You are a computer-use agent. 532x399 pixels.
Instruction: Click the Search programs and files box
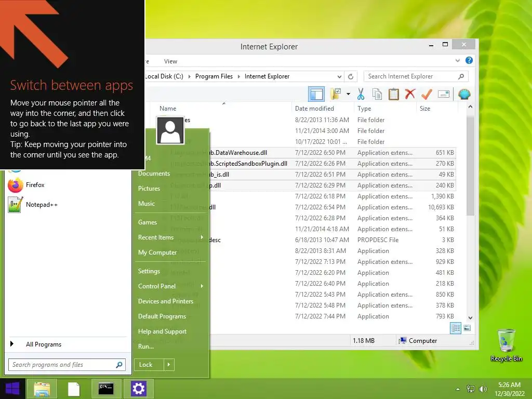click(67, 365)
